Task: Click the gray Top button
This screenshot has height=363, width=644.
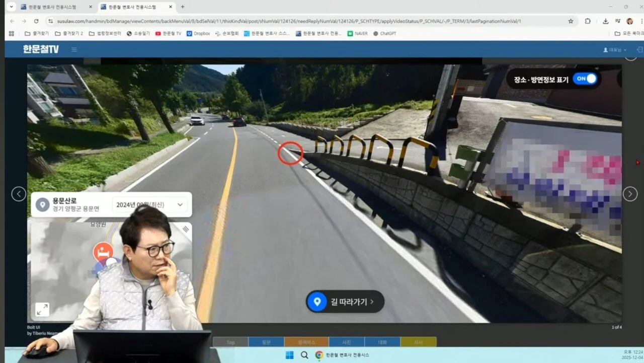Action: (230, 342)
